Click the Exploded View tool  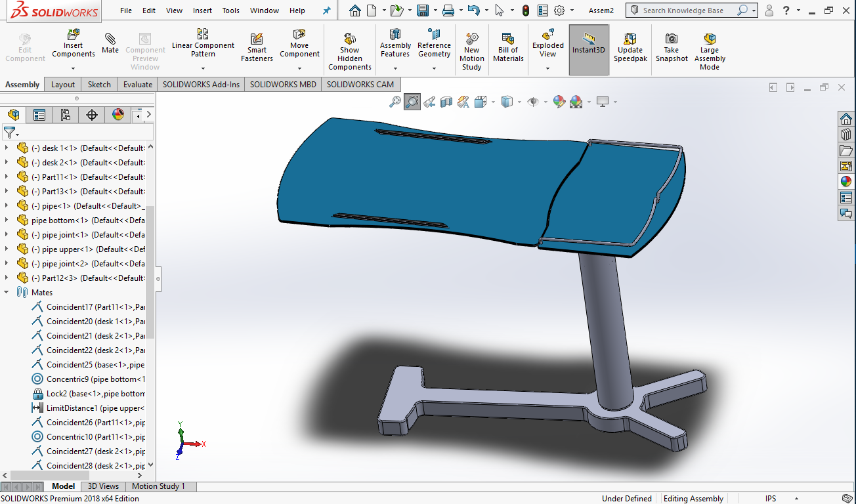tap(548, 43)
